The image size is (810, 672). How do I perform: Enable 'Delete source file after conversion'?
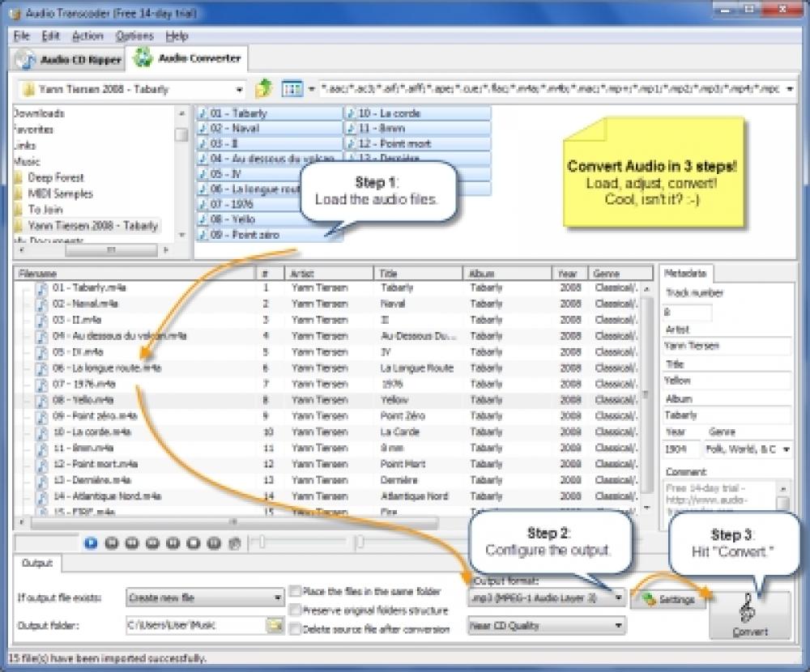(296, 628)
